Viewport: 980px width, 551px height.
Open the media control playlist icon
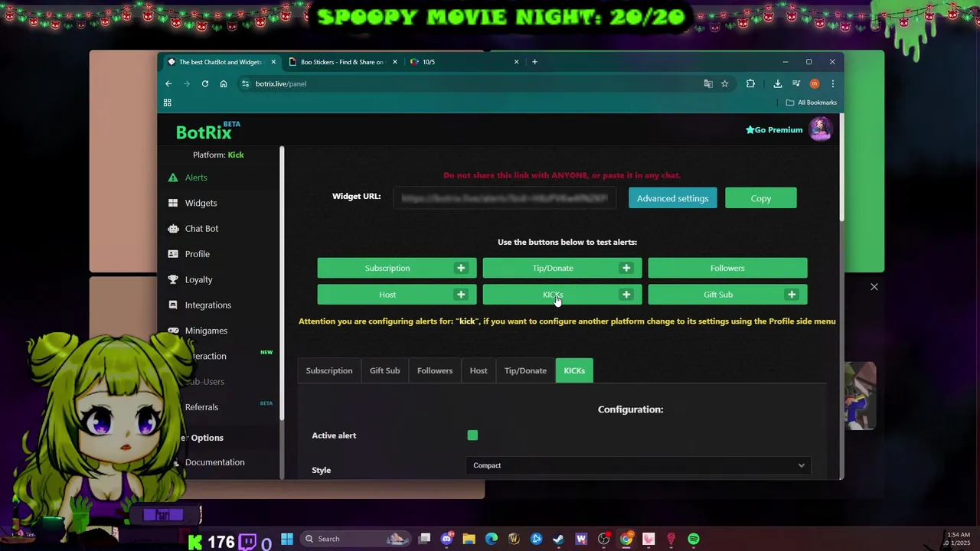(x=796, y=83)
